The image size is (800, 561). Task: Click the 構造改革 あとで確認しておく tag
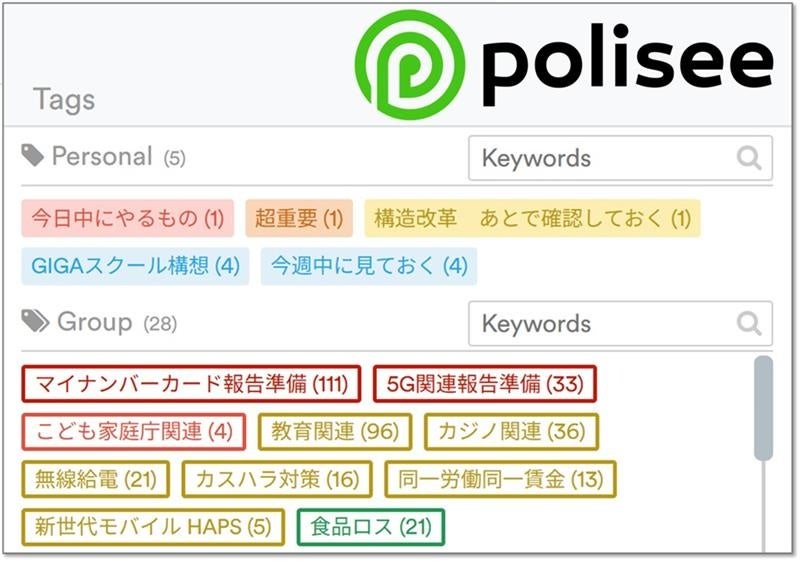532,218
